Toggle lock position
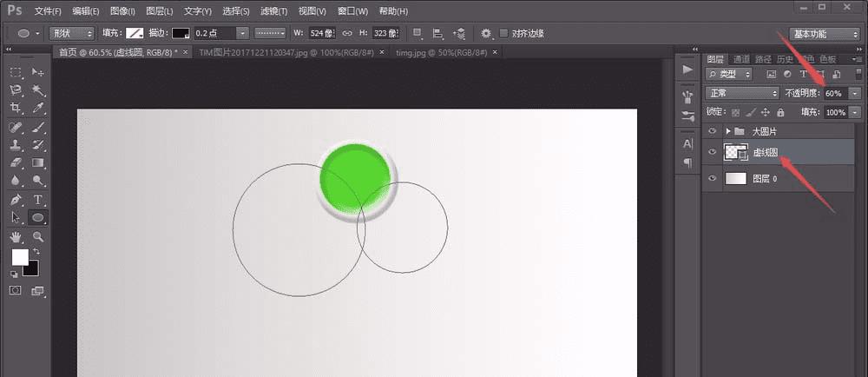 point(766,112)
